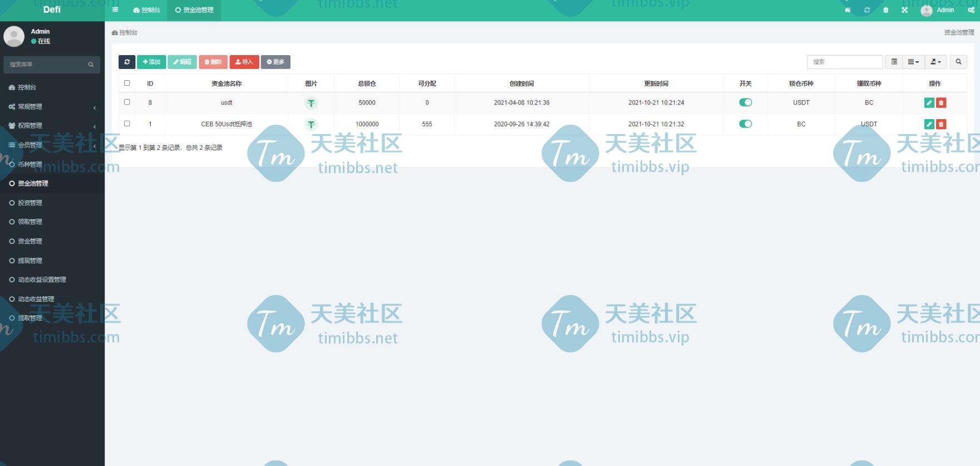Click the table search magnifier button
The width and height of the screenshot is (980, 466).
[958, 62]
